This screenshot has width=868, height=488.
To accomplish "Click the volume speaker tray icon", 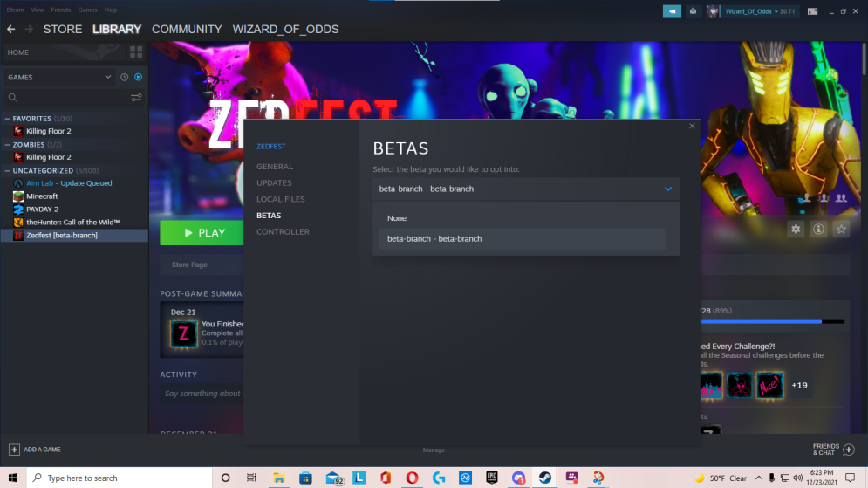I will (797, 478).
